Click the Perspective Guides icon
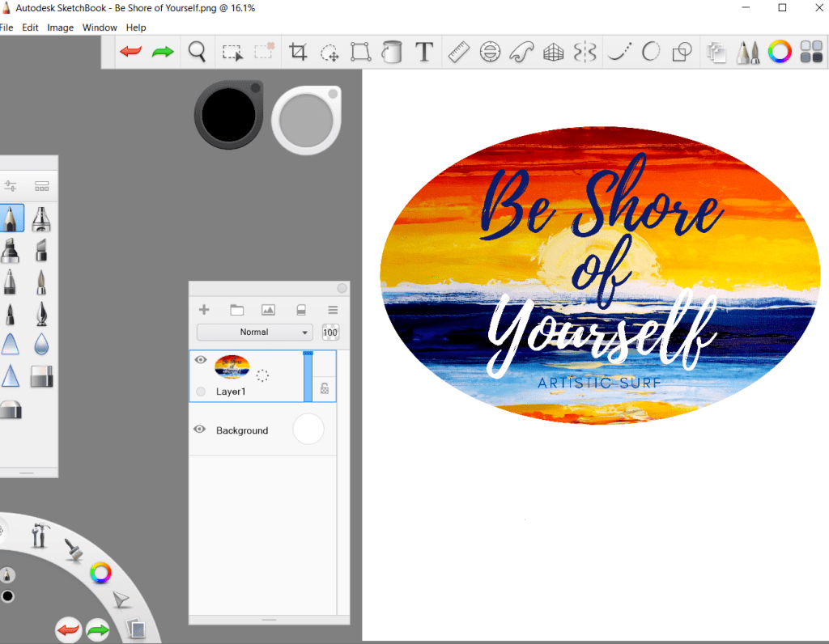Viewport: 829px width, 644px height. [553, 53]
